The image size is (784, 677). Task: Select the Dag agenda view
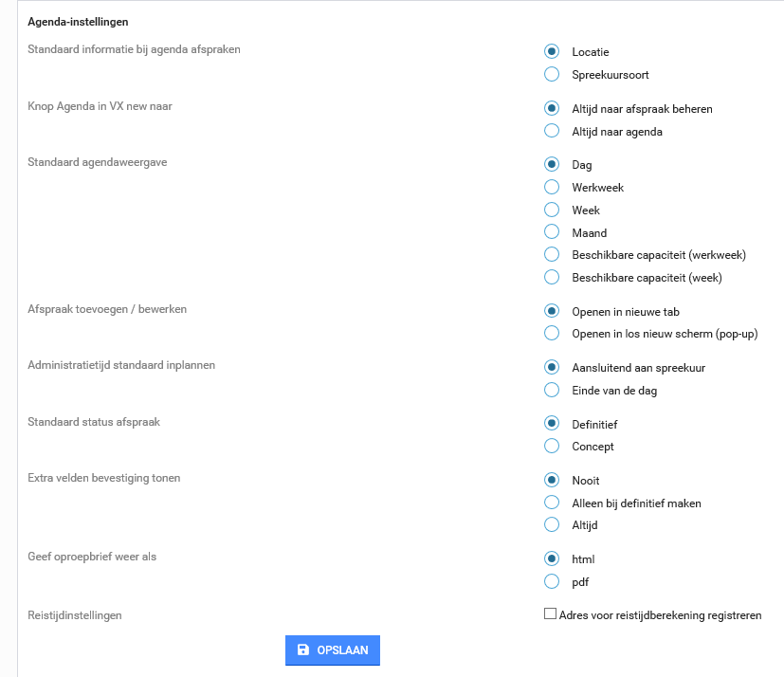pyautogui.click(x=552, y=165)
